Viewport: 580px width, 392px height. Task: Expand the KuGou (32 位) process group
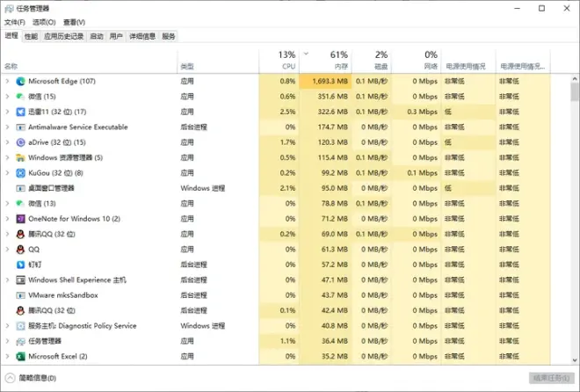point(7,173)
